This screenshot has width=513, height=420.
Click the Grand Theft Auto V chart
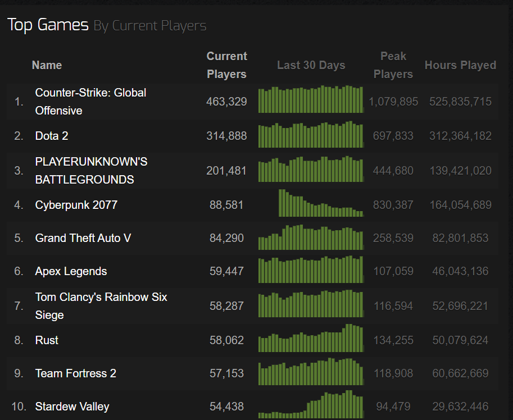point(311,238)
